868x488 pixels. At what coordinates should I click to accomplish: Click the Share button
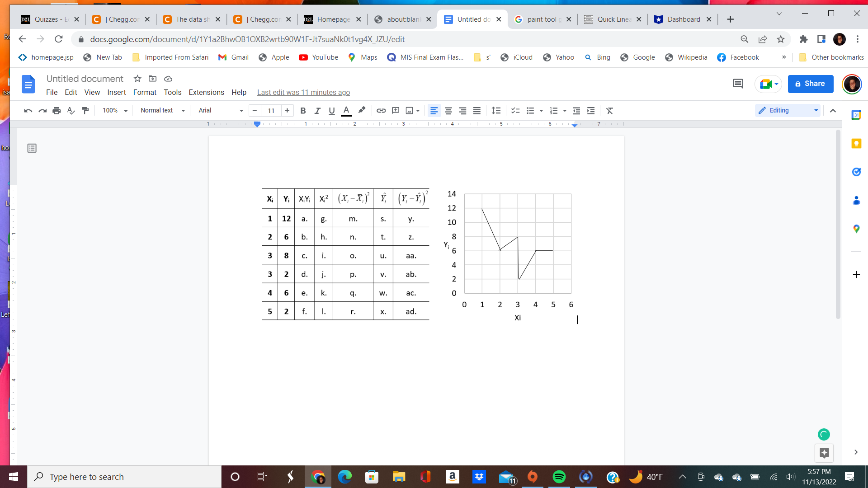[x=810, y=84]
